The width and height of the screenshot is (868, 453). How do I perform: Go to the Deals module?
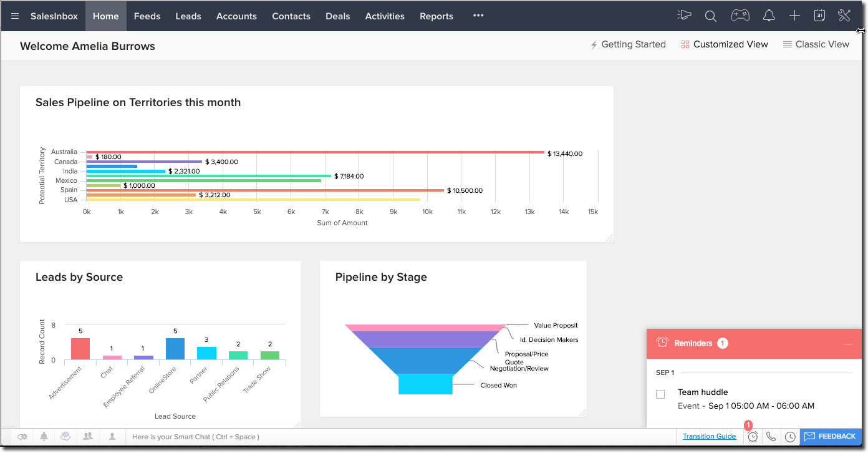pos(337,16)
